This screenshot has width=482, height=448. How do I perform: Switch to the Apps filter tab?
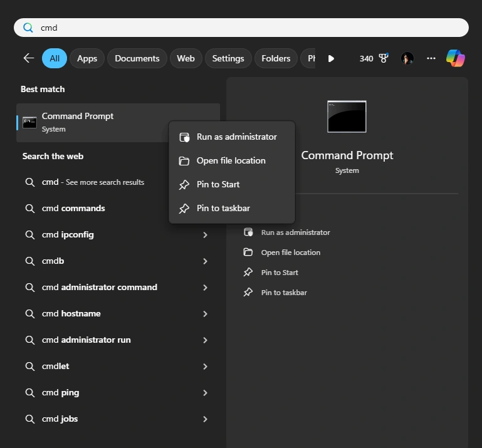[87, 58]
